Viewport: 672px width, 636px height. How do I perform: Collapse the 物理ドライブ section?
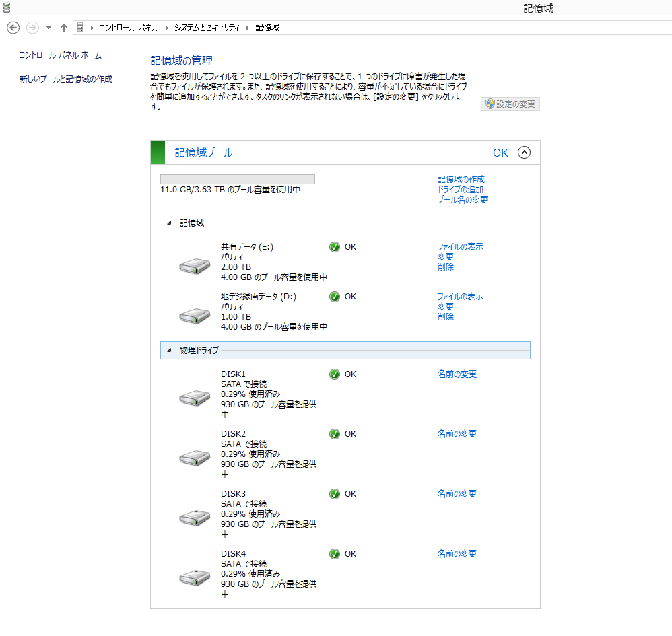click(x=168, y=350)
